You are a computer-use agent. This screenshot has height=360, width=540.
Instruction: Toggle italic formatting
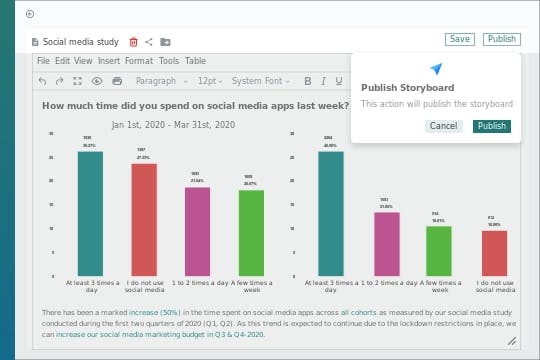point(323,81)
